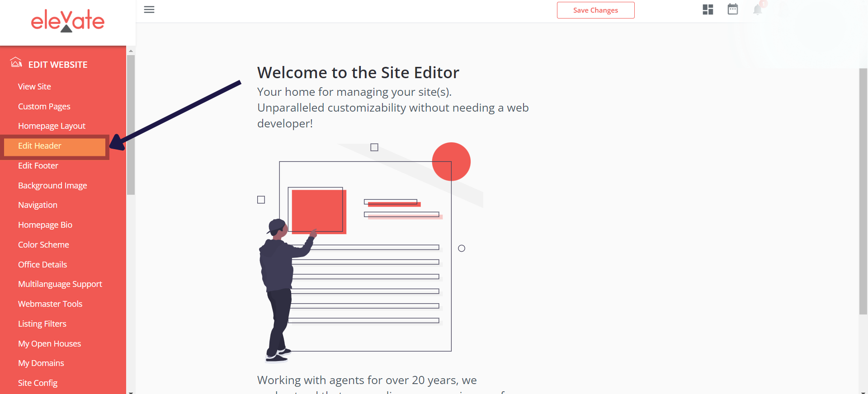Screen dimensions: 868x394
Task: Click the hamburger menu icon
Action: (x=149, y=9)
